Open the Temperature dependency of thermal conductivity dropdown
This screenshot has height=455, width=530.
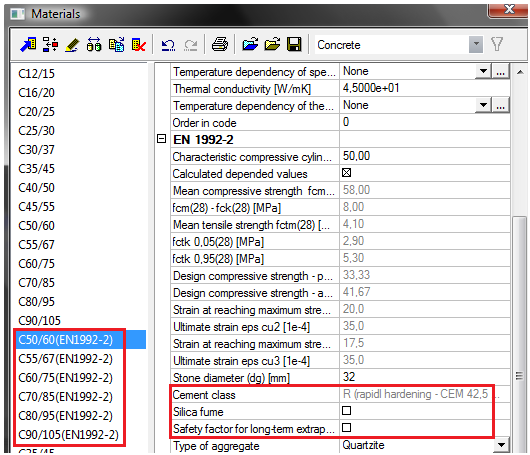[x=483, y=105]
